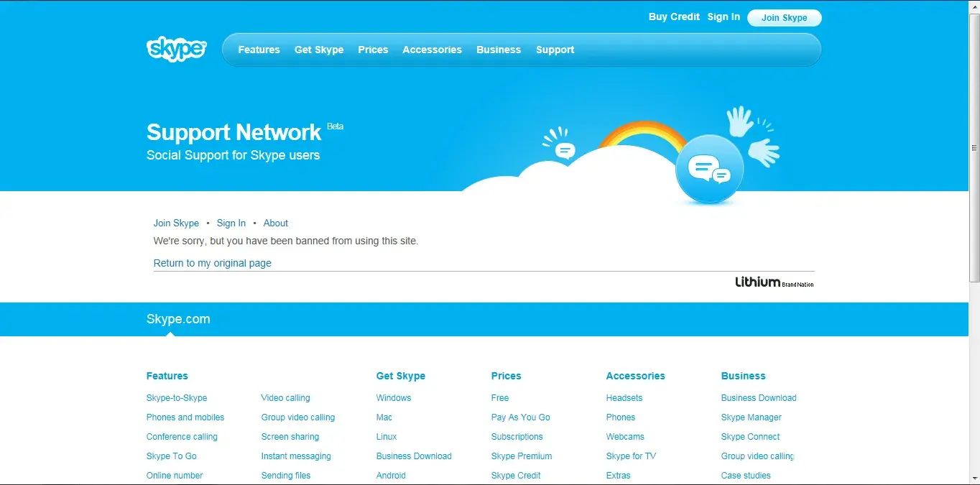Open the Support navigation item

pyautogui.click(x=555, y=50)
